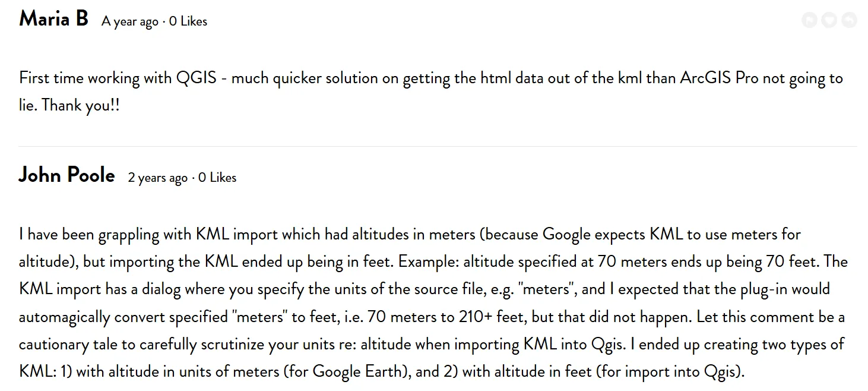Click the divider line between the comments
The width and height of the screenshot is (868, 391).
coord(438,146)
